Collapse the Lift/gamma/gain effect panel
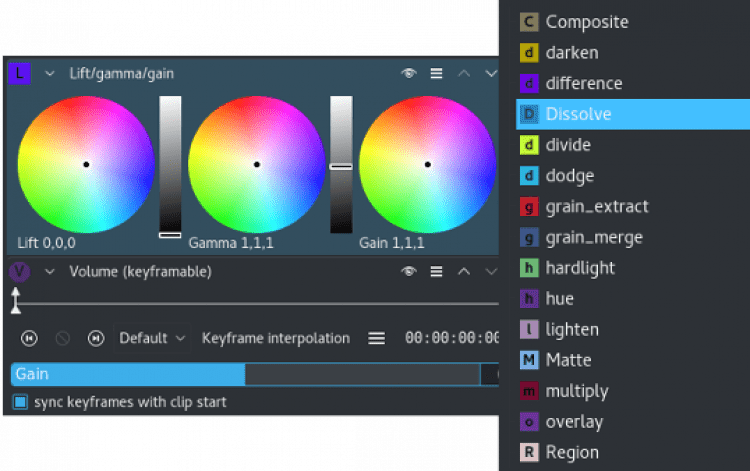The height and width of the screenshot is (471, 750). click(x=48, y=73)
